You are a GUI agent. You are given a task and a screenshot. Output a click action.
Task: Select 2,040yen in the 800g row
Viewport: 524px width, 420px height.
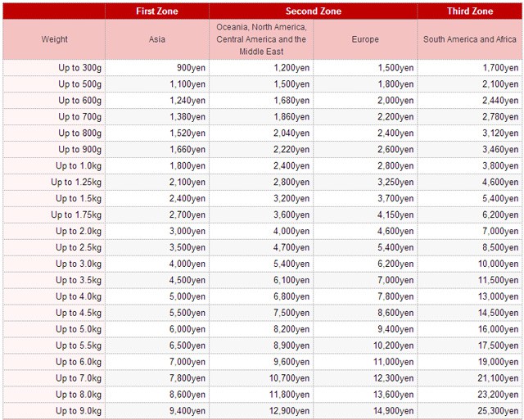pyautogui.click(x=291, y=133)
